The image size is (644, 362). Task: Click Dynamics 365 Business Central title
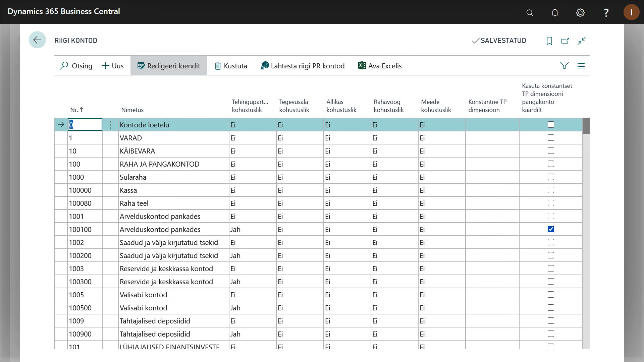[64, 11]
